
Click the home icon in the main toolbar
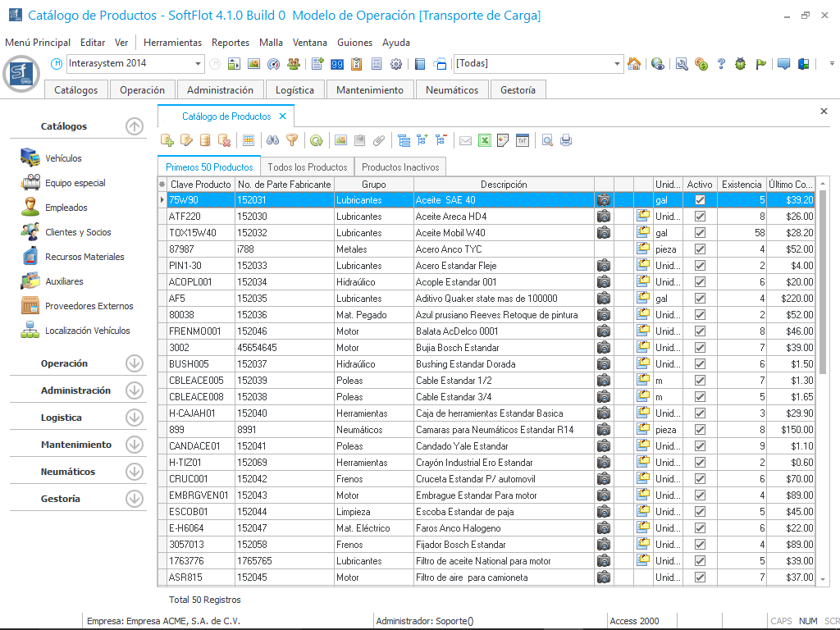click(x=634, y=64)
